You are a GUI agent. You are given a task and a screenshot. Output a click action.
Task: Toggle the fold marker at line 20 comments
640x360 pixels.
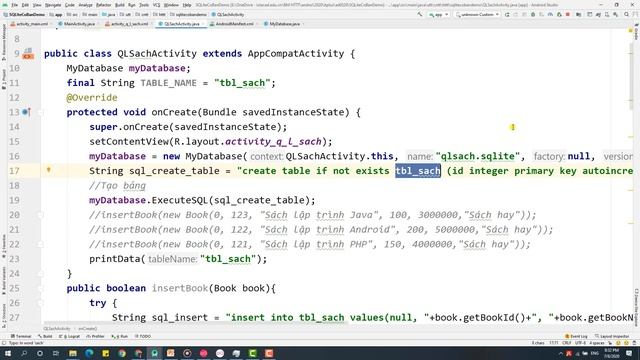point(40,215)
